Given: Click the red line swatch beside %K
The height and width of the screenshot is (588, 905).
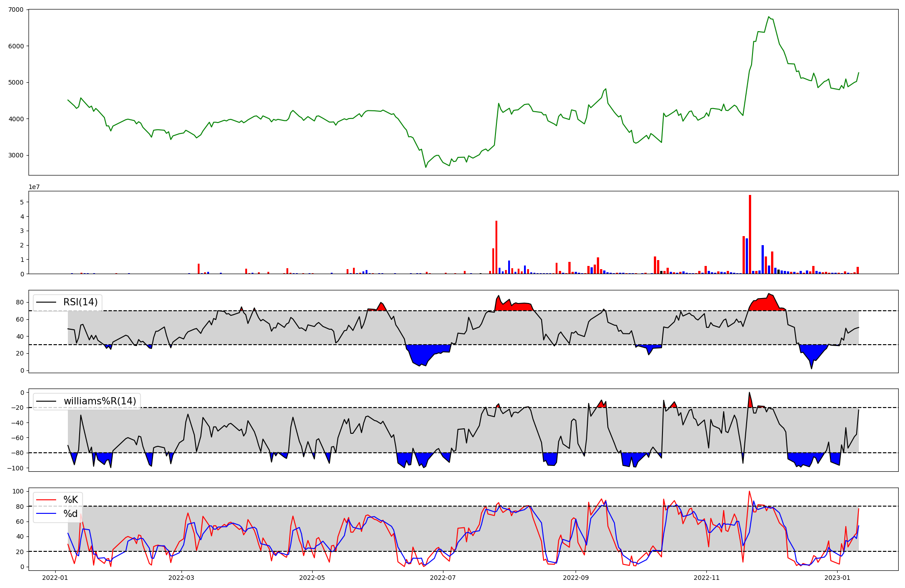Looking at the screenshot, I should click(46, 500).
